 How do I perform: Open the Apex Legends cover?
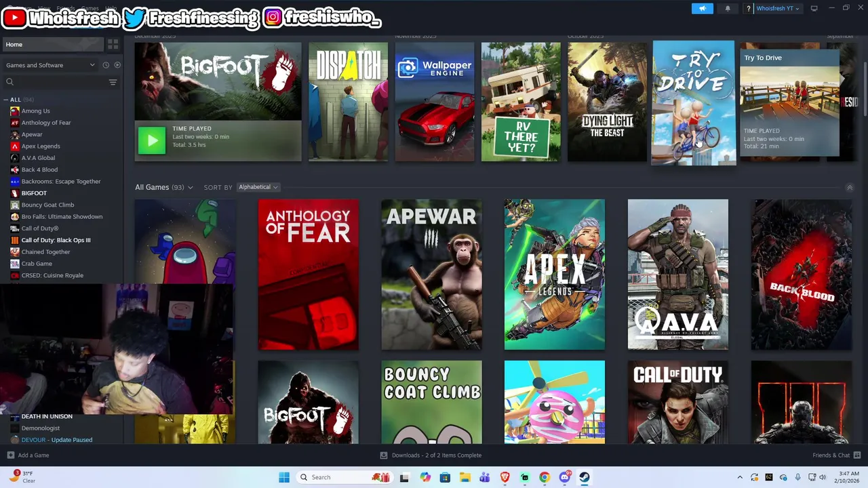pos(555,274)
